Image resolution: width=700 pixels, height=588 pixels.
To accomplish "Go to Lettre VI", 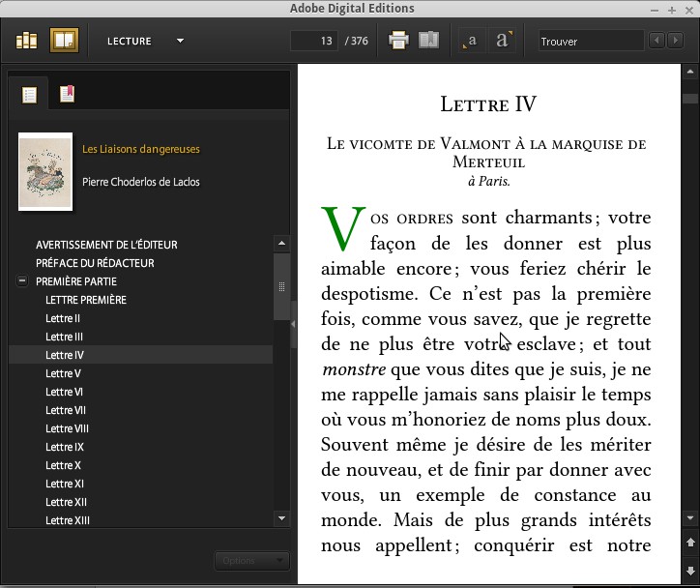I will (64, 392).
